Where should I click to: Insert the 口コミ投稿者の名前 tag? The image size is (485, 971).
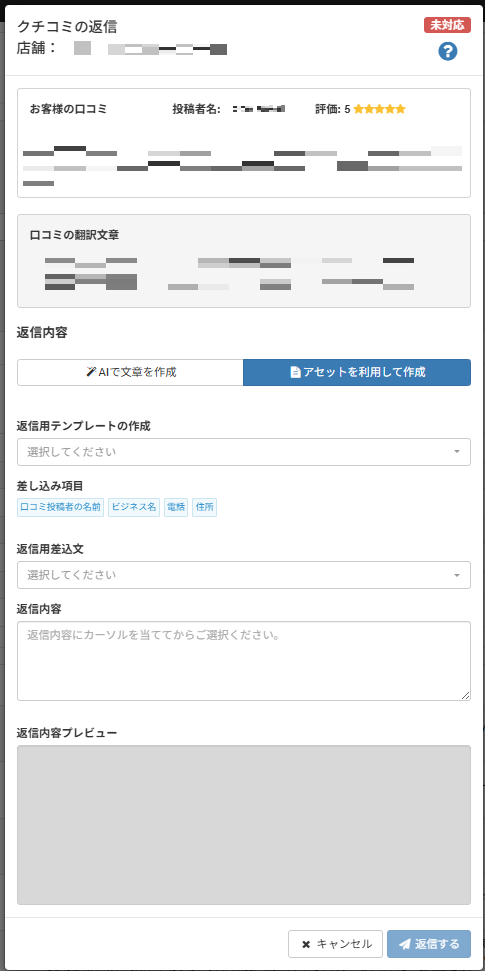[61, 507]
